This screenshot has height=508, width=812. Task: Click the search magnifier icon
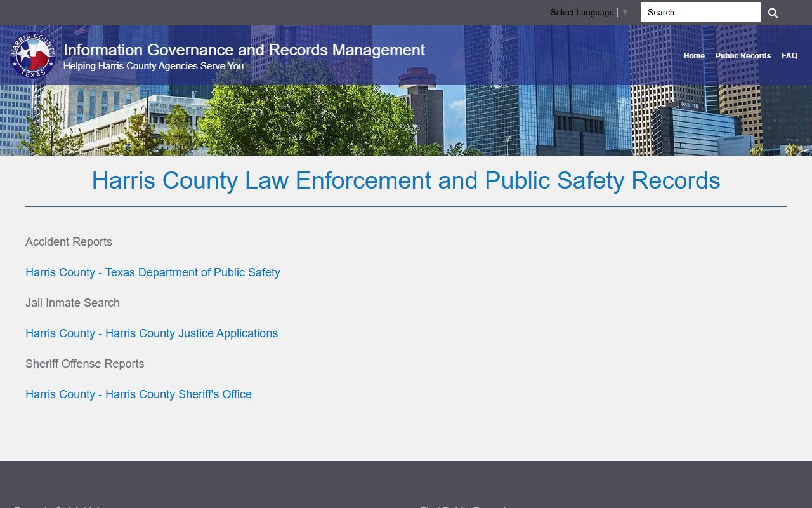coord(773,13)
